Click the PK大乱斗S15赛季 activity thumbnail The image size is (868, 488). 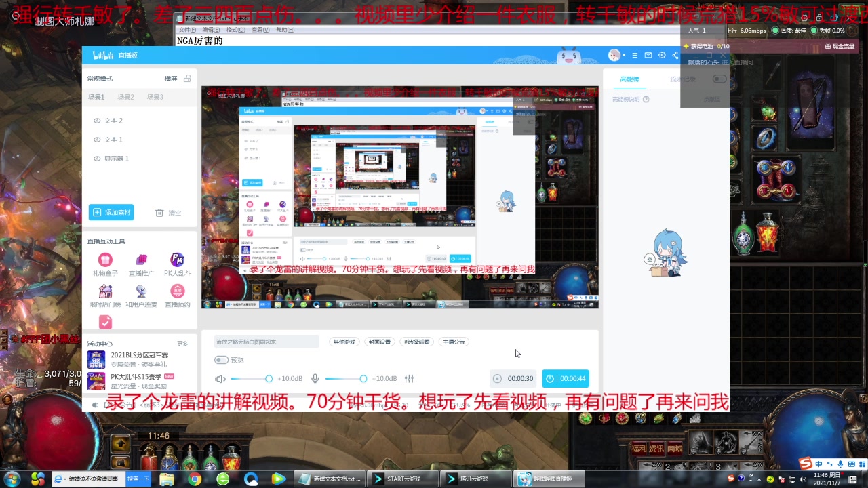(x=96, y=381)
